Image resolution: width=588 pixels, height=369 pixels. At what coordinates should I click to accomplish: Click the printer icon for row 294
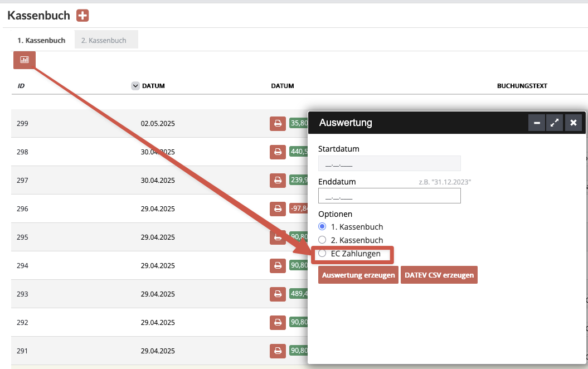[x=278, y=266]
